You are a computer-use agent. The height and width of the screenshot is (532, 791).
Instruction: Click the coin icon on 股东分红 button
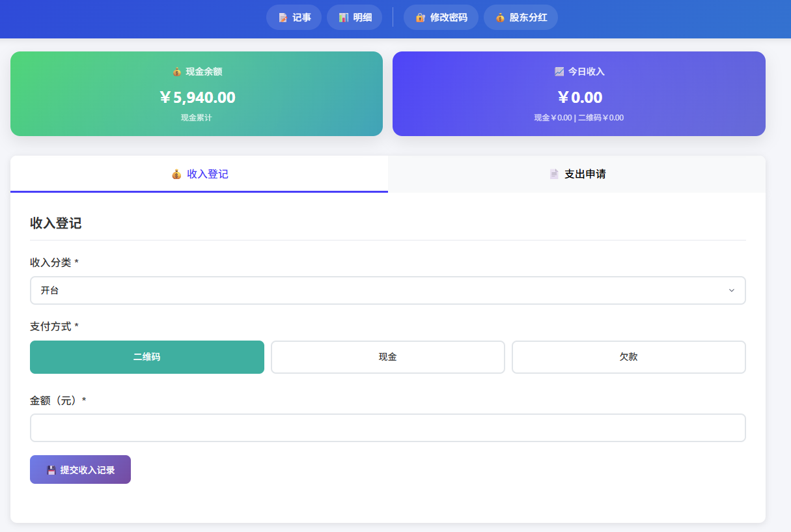tap(500, 18)
